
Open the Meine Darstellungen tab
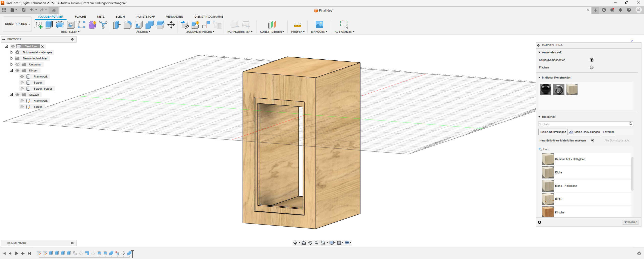click(x=587, y=132)
